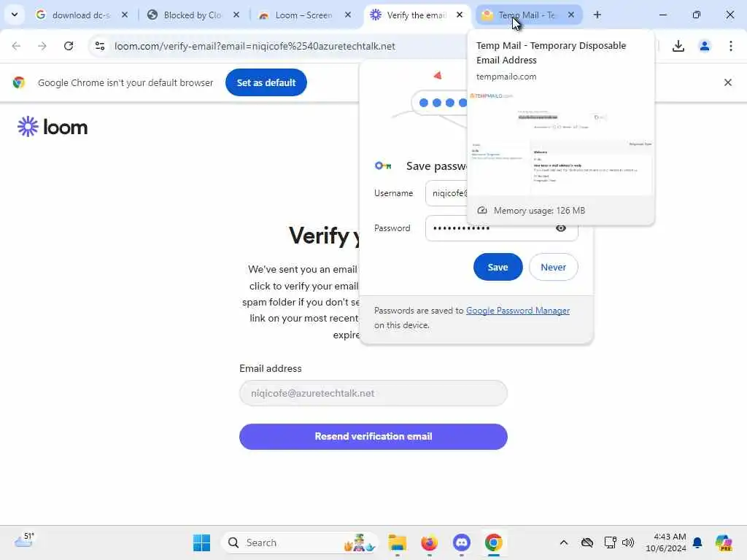Click the Resend verification email button
The width and height of the screenshot is (747, 560).
coord(373,437)
